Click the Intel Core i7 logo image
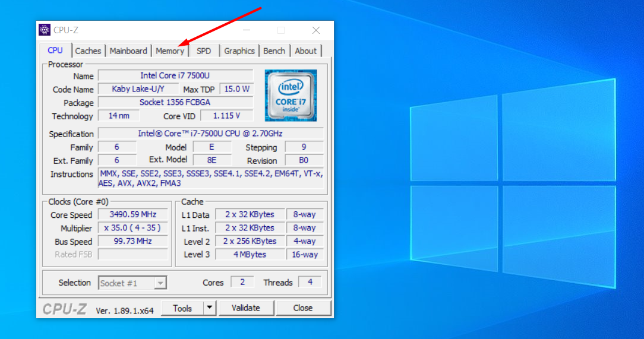644x339 pixels. 291,95
